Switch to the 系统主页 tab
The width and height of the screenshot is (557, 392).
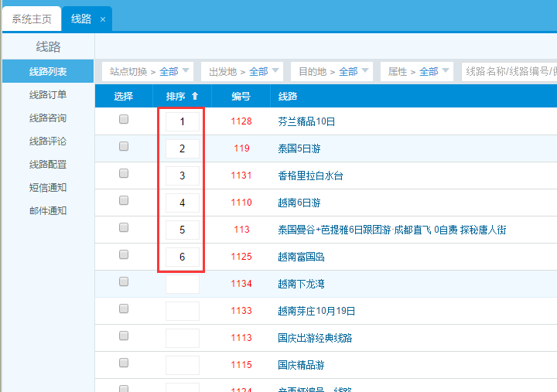pos(32,19)
